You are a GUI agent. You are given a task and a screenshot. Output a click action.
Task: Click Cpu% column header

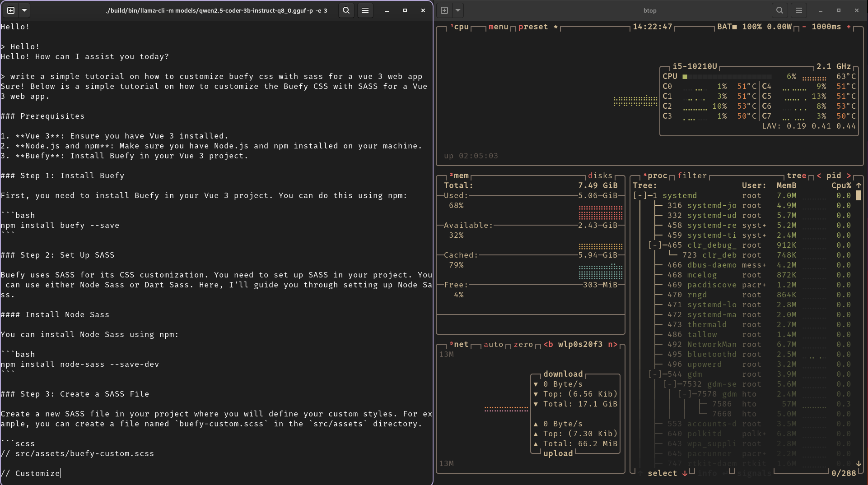841,185
